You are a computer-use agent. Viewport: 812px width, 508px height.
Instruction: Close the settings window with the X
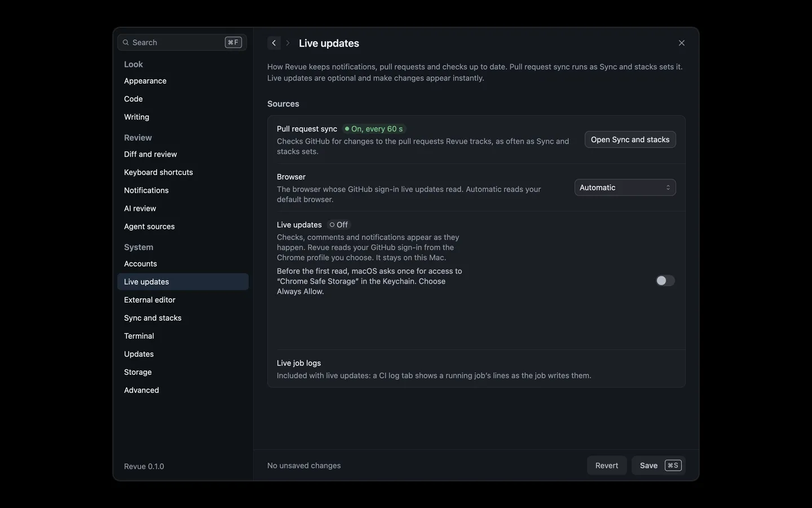[x=682, y=43]
